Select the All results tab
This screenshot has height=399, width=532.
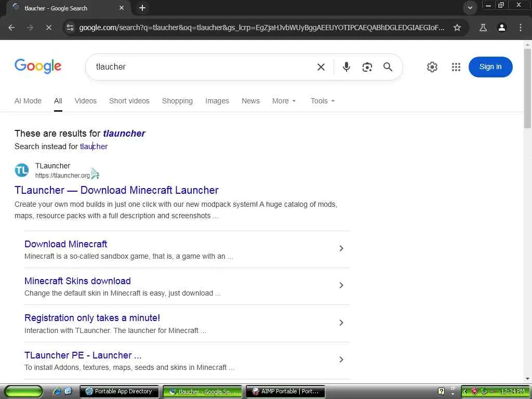[x=58, y=101]
